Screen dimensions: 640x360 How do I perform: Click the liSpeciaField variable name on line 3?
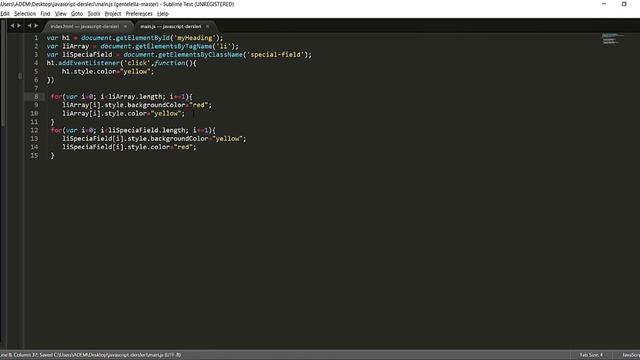pyautogui.click(x=87, y=55)
